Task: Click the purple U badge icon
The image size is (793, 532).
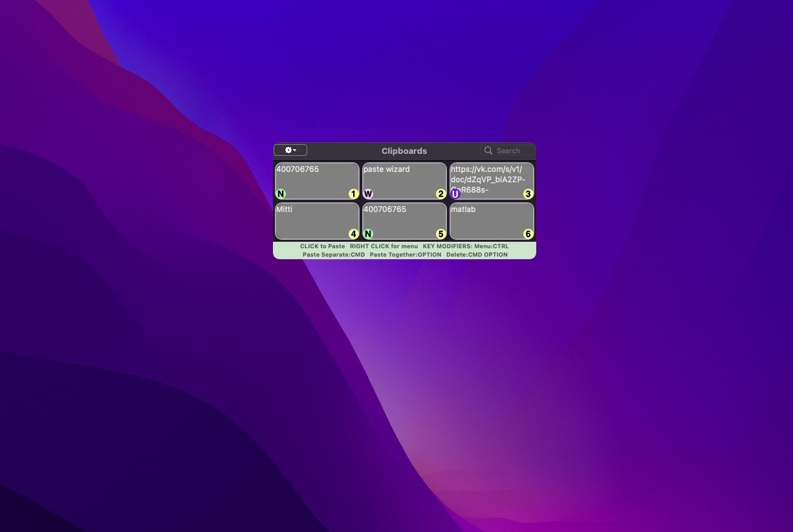Action: tap(455, 194)
